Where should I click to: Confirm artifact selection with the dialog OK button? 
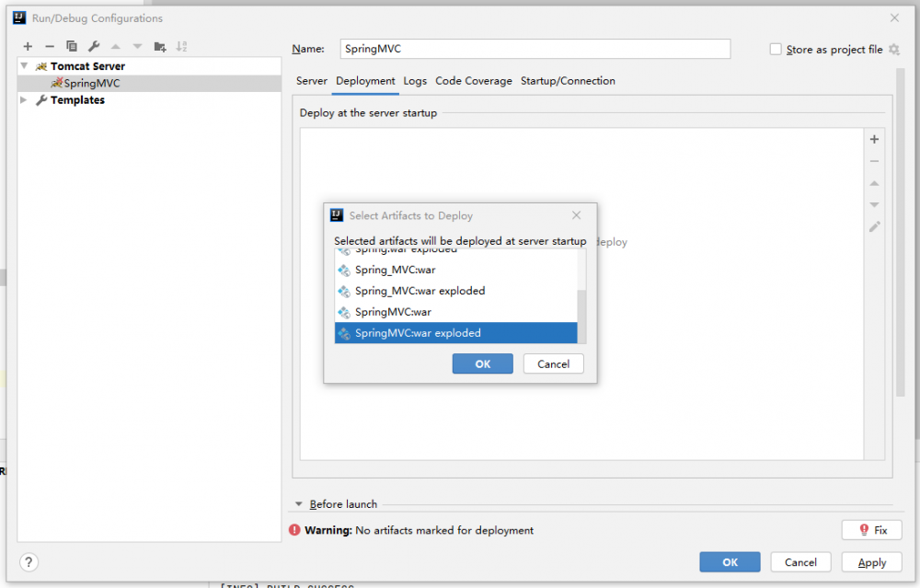tap(482, 363)
